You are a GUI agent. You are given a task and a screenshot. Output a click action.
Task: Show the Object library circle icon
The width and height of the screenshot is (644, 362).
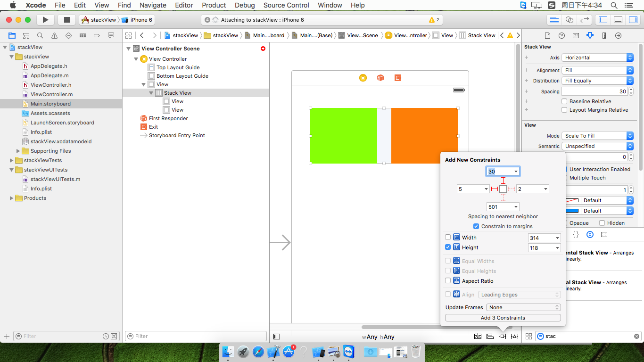click(x=590, y=234)
